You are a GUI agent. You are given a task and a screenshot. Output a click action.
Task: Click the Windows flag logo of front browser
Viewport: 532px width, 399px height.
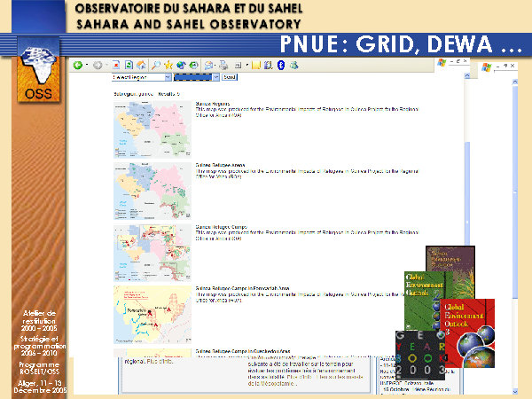[x=442, y=62]
